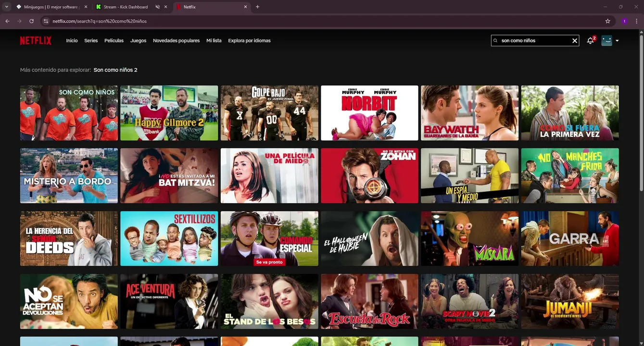Open the Sextillizos thumbnail
This screenshot has height=346, width=644.
[169, 238]
